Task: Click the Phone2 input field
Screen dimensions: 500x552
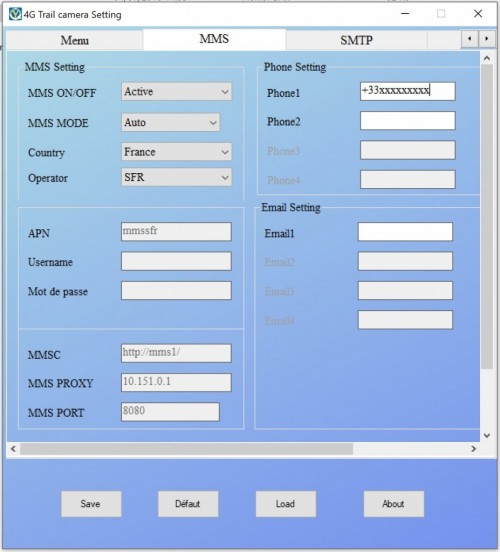Action: click(408, 121)
